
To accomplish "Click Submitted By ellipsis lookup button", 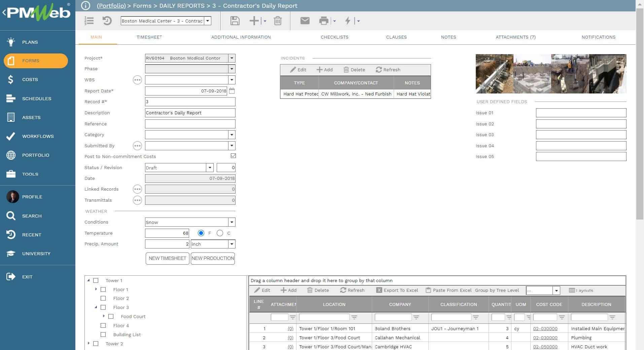I will (137, 146).
